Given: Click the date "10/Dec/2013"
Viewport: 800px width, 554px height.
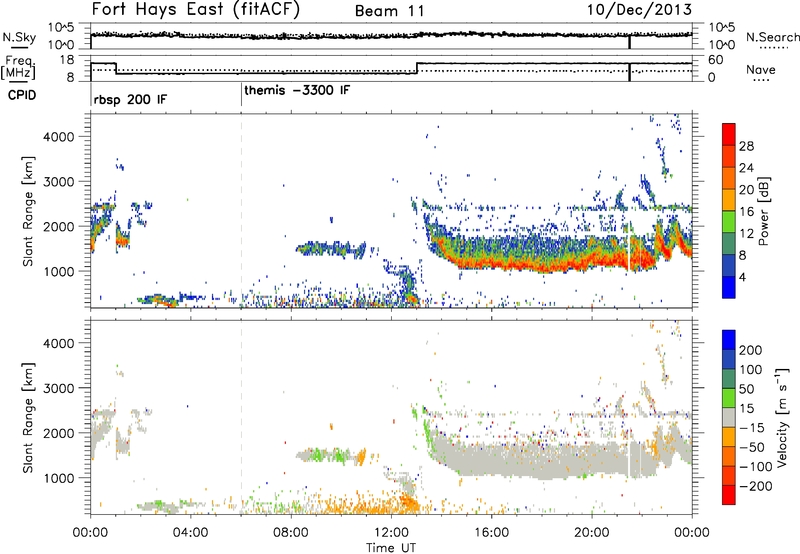Looking at the screenshot, I should tap(639, 9).
